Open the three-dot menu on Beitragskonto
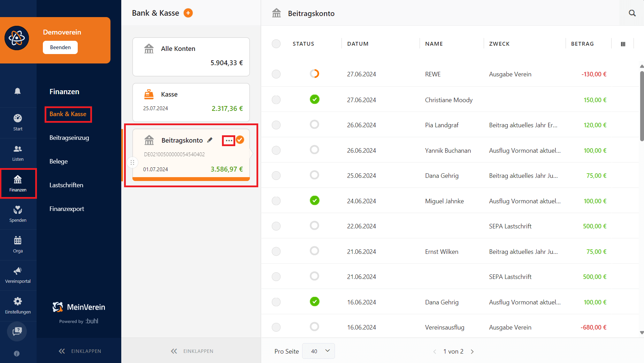644x363 pixels. click(x=229, y=141)
